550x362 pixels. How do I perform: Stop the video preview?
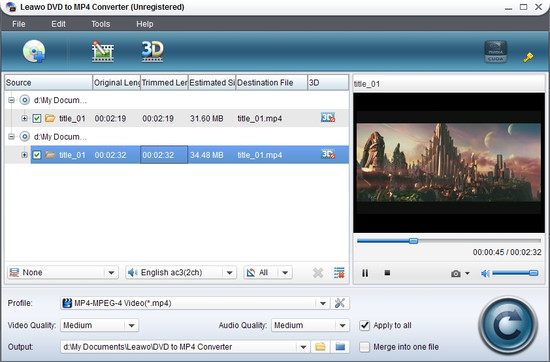point(387,273)
